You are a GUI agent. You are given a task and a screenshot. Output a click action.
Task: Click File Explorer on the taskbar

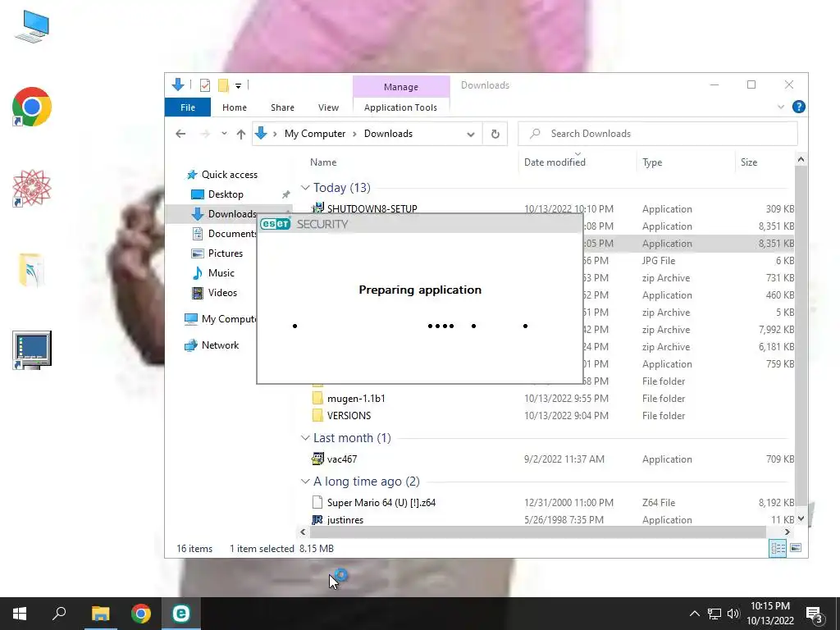click(100, 614)
